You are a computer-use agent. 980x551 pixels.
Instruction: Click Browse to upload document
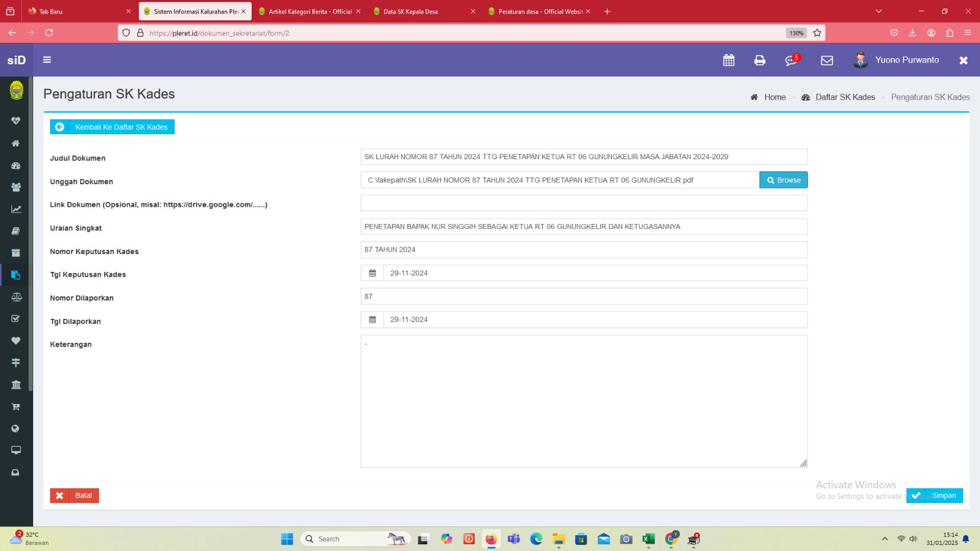783,180
